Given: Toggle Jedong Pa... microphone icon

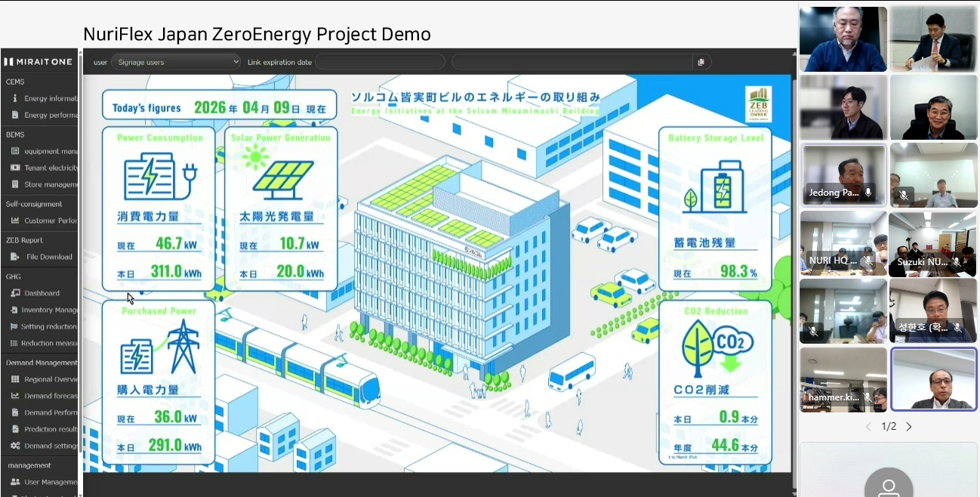Looking at the screenshot, I should (869, 193).
